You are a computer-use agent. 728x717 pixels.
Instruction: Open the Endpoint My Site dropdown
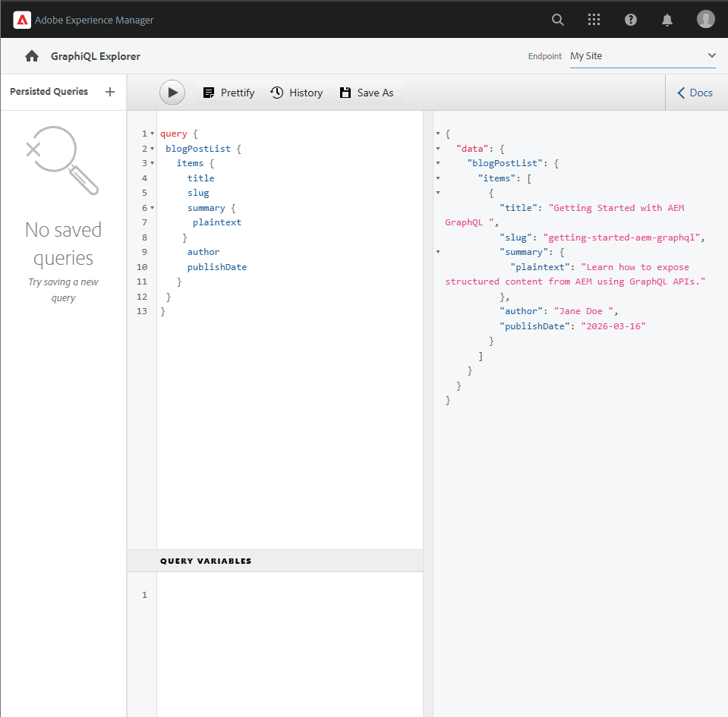pyautogui.click(x=642, y=56)
